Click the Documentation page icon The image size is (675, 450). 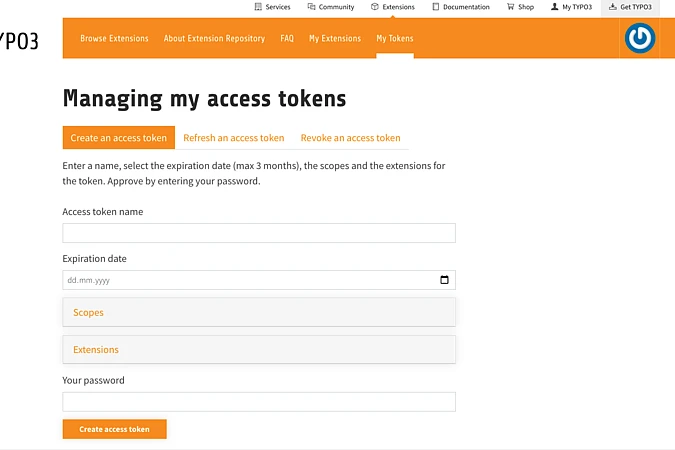[x=436, y=7]
